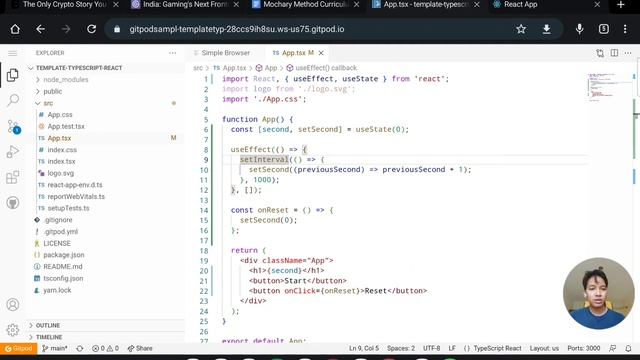Switch to India: Gaming's Next Frontier tab
The image size is (640, 360).
pos(185,4)
